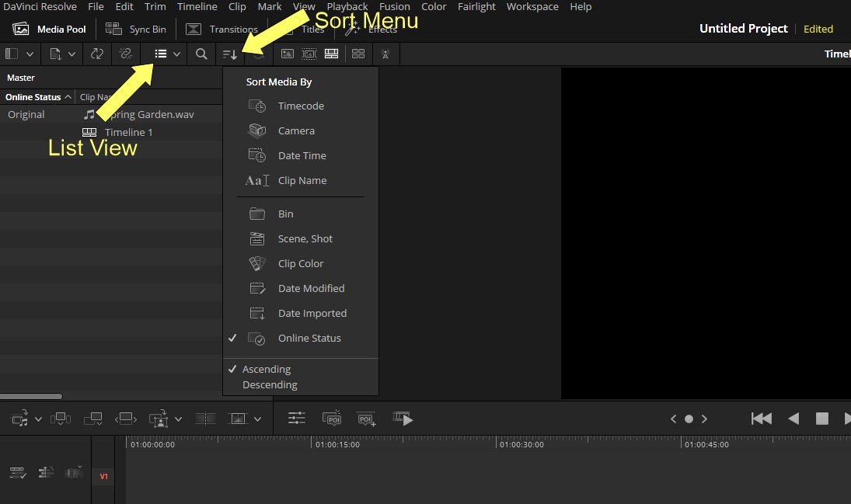
Task: Click the Append edit icon
Action: click(x=61, y=419)
